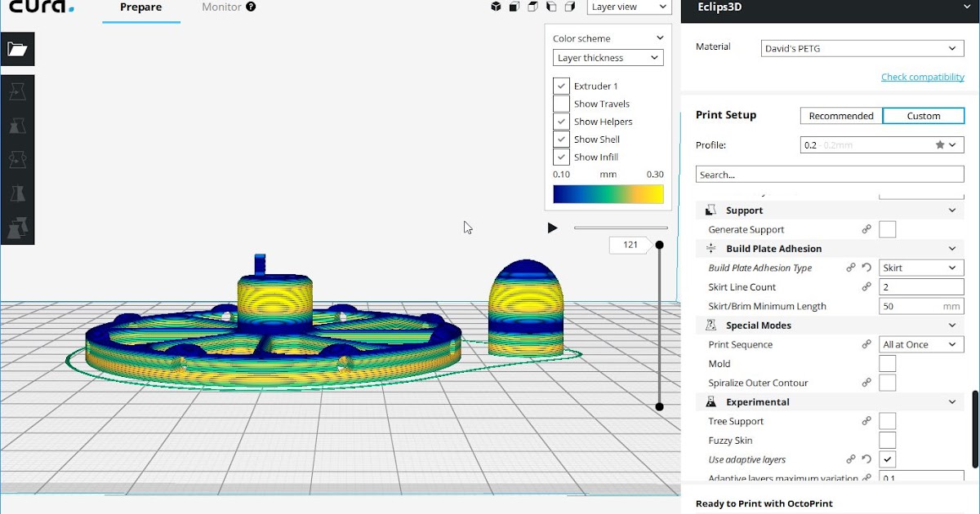Open the Layer view dropdown
The width and height of the screenshot is (980, 514).
[629, 7]
